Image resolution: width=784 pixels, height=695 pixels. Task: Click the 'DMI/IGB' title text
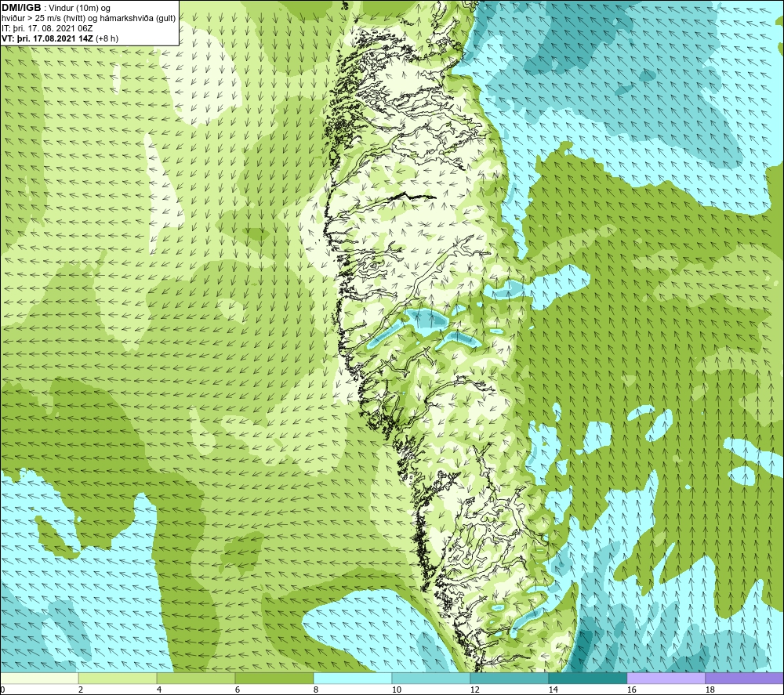(x=21, y=8)
